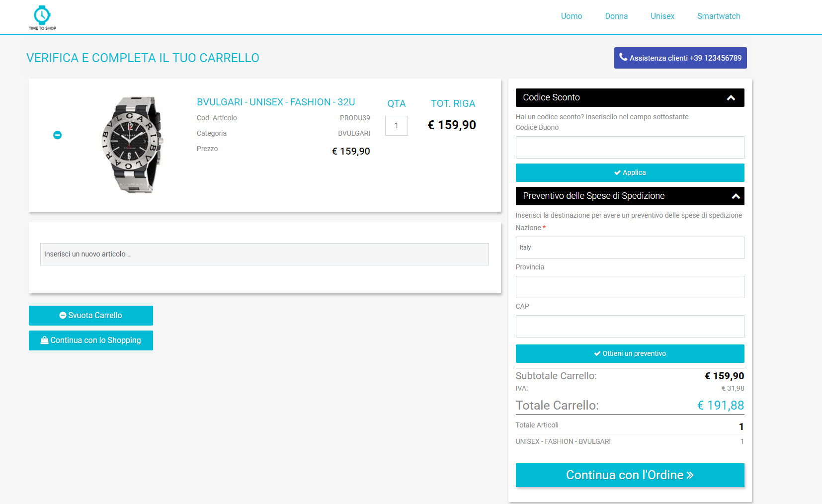Collapse the Codice Sconto section
The image size is (822, 504).
point(731,98)
